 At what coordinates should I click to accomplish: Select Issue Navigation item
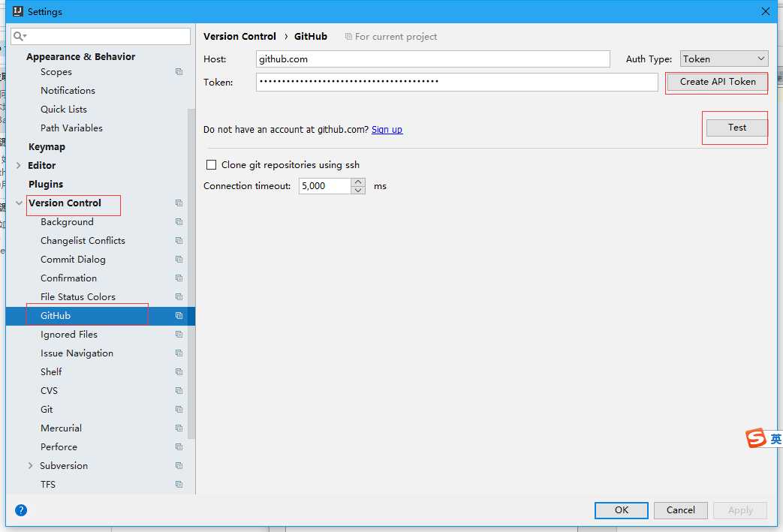point(77,353)
